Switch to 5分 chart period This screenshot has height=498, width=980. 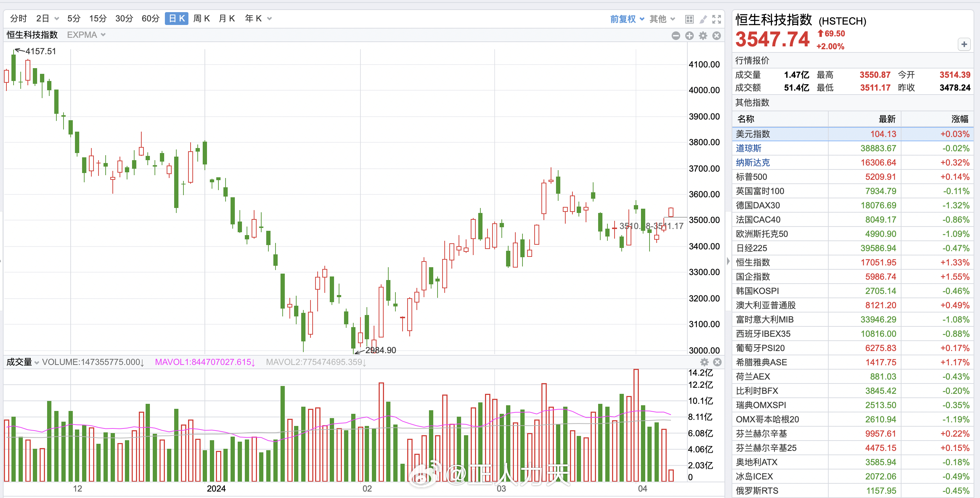click(74, 19)
